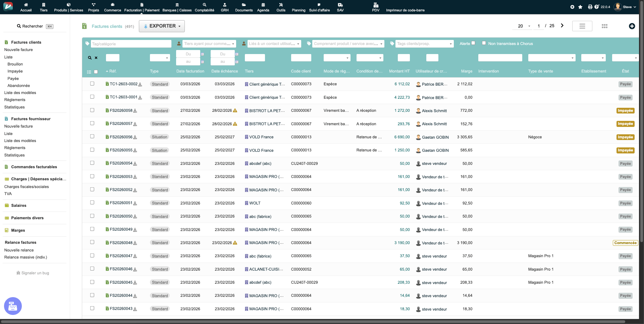The image size is (644, 324).
Task: Switch to the list view icon
Action: point(582,26)
